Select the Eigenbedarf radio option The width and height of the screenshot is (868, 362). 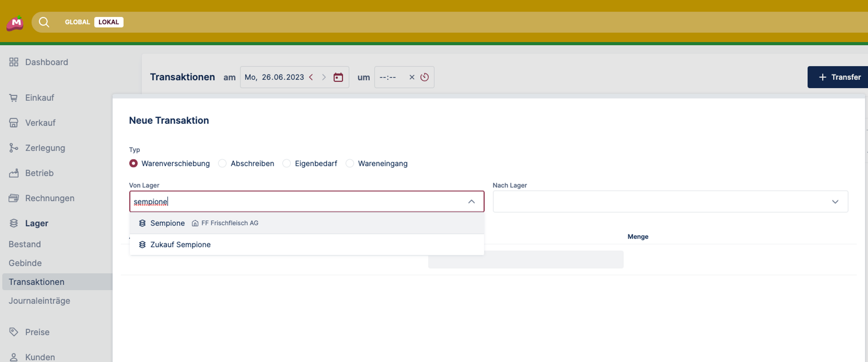tap(287, 163)
